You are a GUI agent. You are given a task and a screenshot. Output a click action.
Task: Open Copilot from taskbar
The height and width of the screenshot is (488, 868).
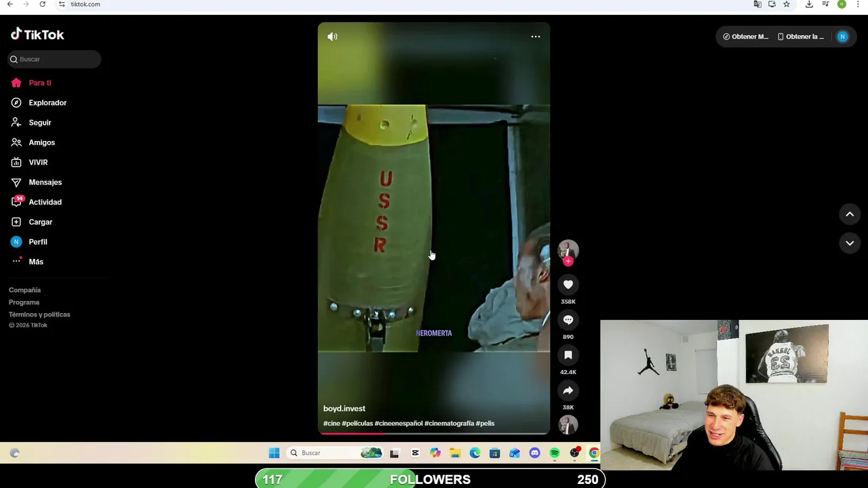pos(435,453)
